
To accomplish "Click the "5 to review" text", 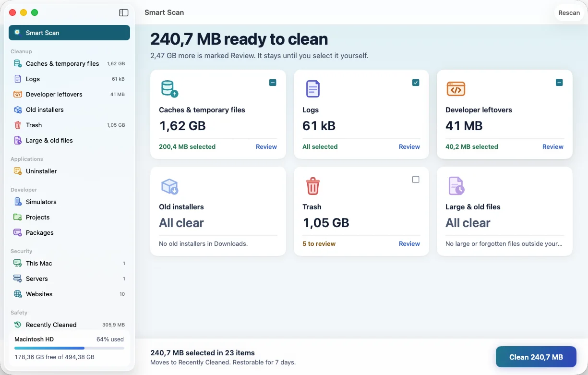I will tap(319, 243).
